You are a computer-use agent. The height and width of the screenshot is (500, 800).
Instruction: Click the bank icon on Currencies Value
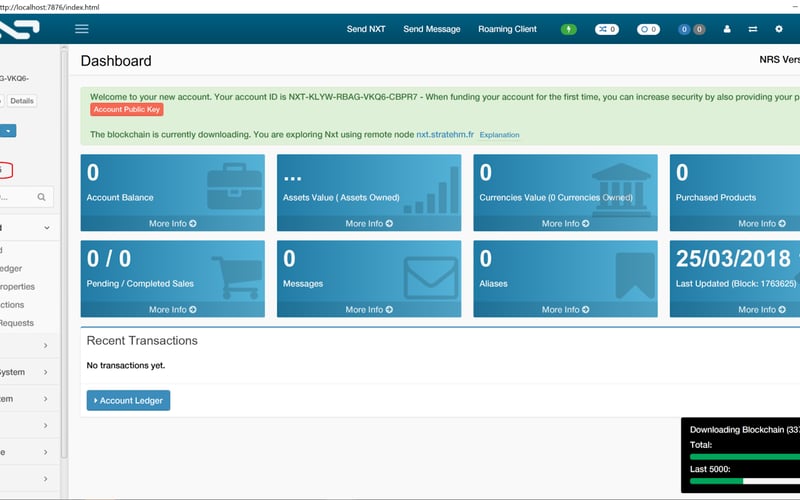pyautogui.click(x=621, y=188)
